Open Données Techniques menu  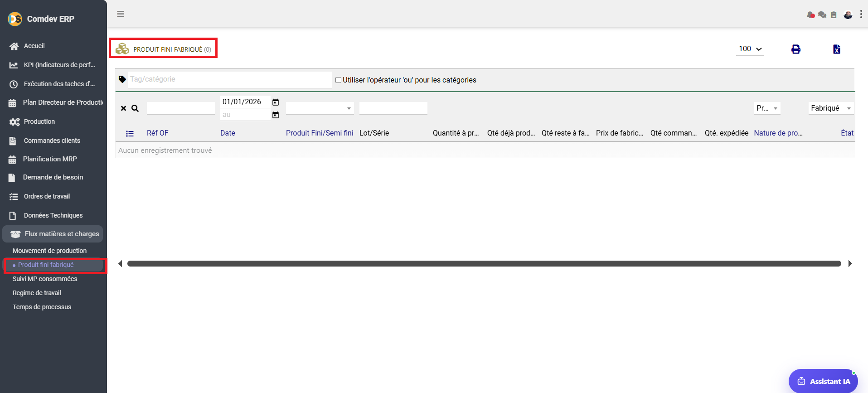(53, 215)
